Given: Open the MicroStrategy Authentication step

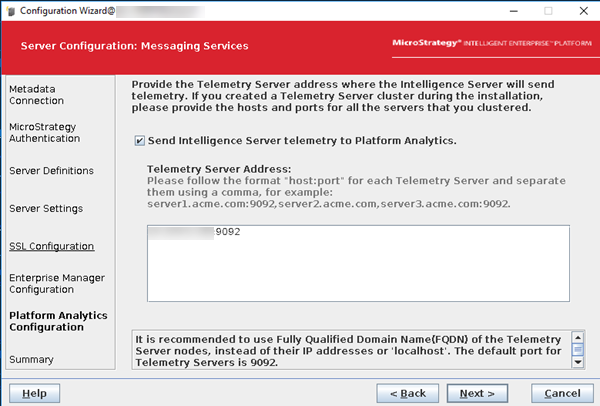Looking at the screenshot, I should click(46, 133).
